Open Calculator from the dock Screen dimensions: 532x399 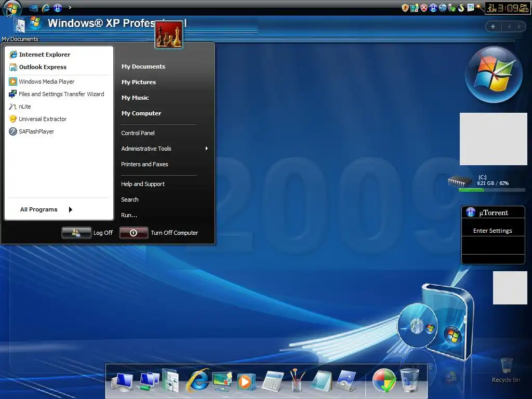(272, 381)
